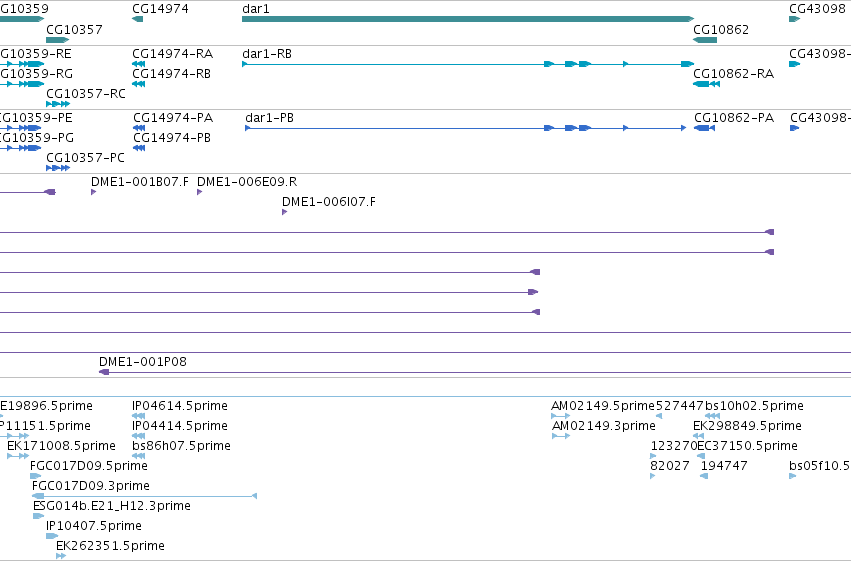Image resolution: width=851 pixels, height=561 pixels.
Task: Click the dar1-PB protein label
Action: click(269, 118)
